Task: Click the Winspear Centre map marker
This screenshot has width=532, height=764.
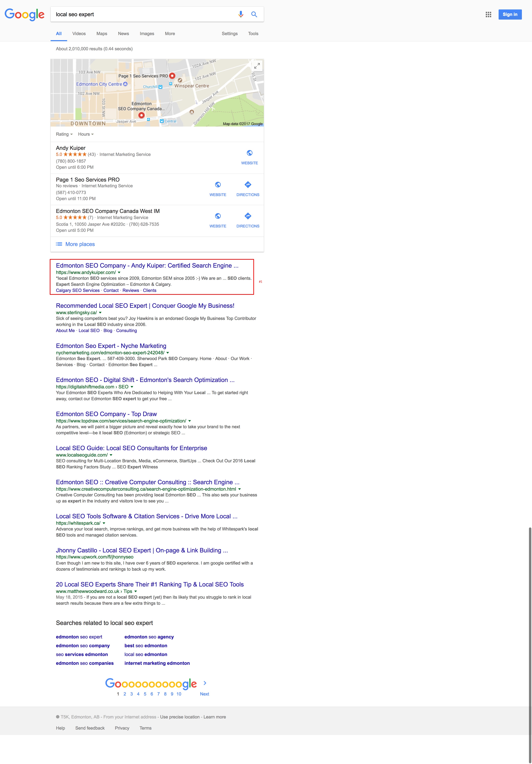Action: pyautogui.click(x=180, y=80)
